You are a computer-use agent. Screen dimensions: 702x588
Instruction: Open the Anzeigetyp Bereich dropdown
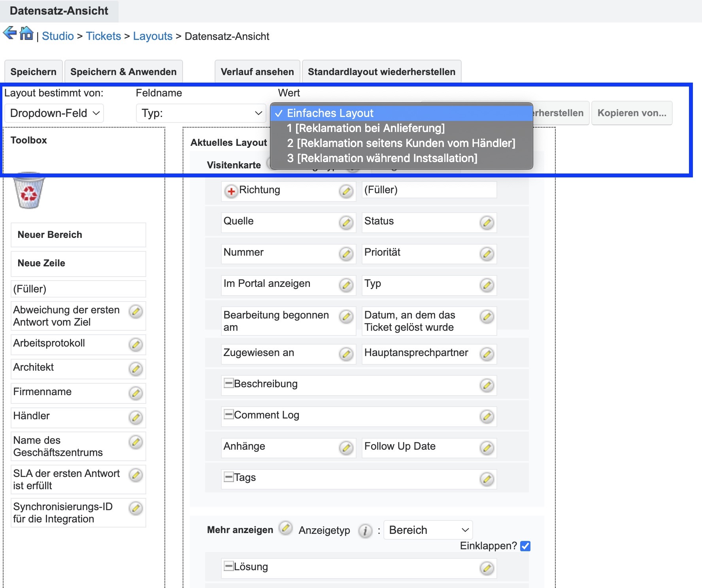point(428,530)
